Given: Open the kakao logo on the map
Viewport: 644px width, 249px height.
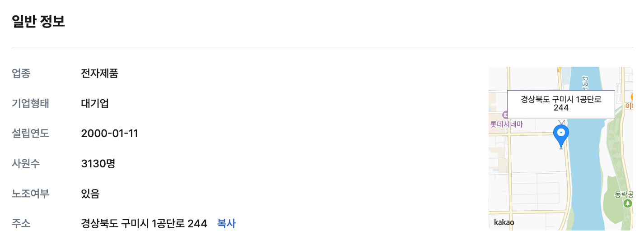Looking at the screenshot, I should 504,222.
